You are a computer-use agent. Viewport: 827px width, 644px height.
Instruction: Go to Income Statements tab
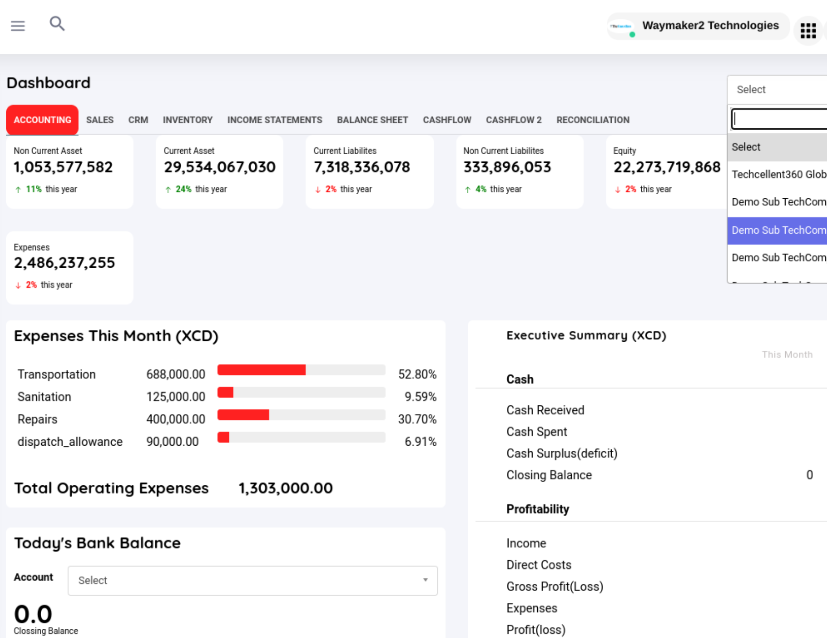pyautogui.click(x=274, y=120)
